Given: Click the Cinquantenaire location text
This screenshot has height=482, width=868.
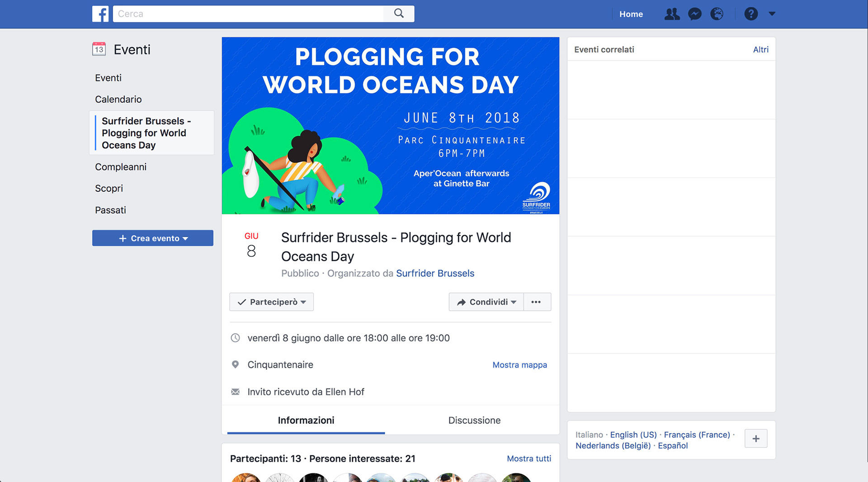Looking at the screenshot, I should click(280, 364).
